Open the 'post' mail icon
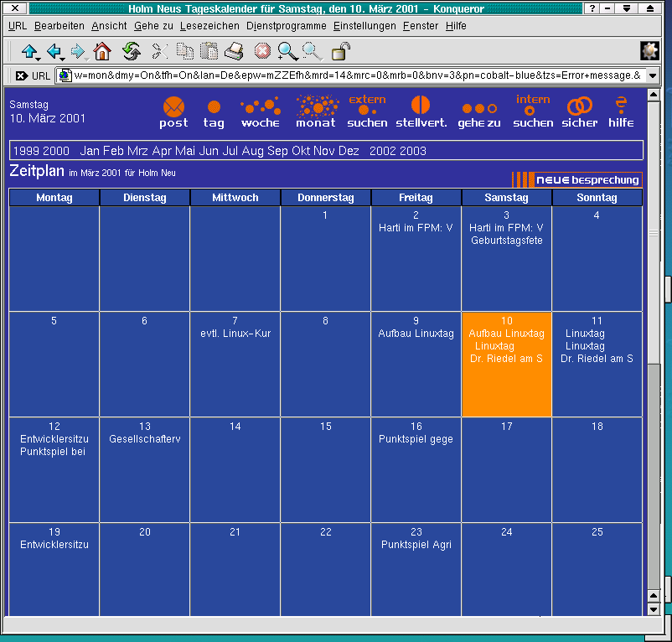 click(173, 107)
